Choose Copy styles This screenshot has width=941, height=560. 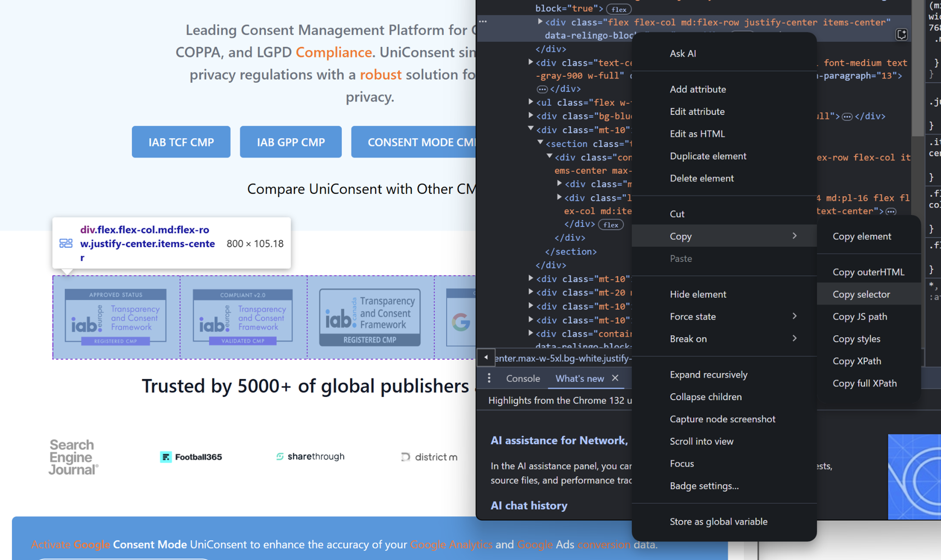tap(869, 339)
